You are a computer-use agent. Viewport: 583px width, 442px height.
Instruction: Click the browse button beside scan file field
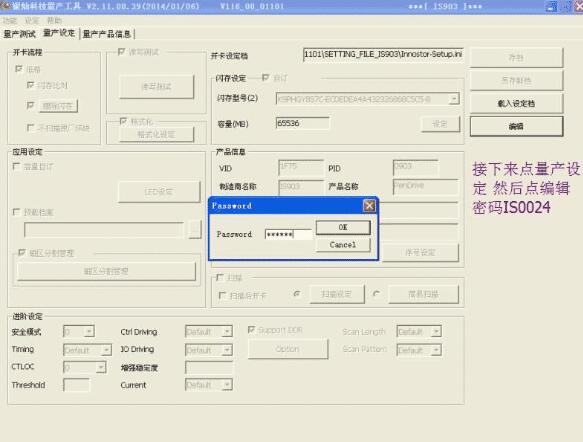tap(194, 230)
